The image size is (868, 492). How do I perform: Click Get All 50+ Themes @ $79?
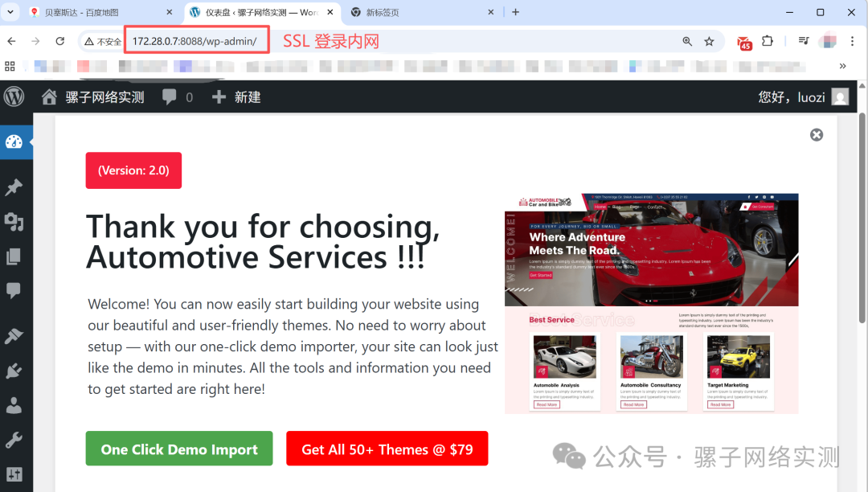pyautogui.click(x=387, y=449)
